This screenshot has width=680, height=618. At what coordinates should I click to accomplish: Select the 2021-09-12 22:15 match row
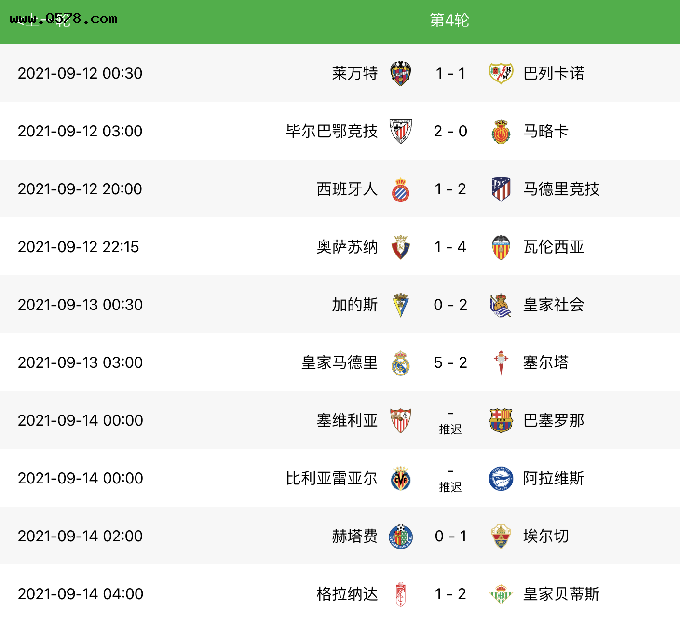tap(340, 247)
